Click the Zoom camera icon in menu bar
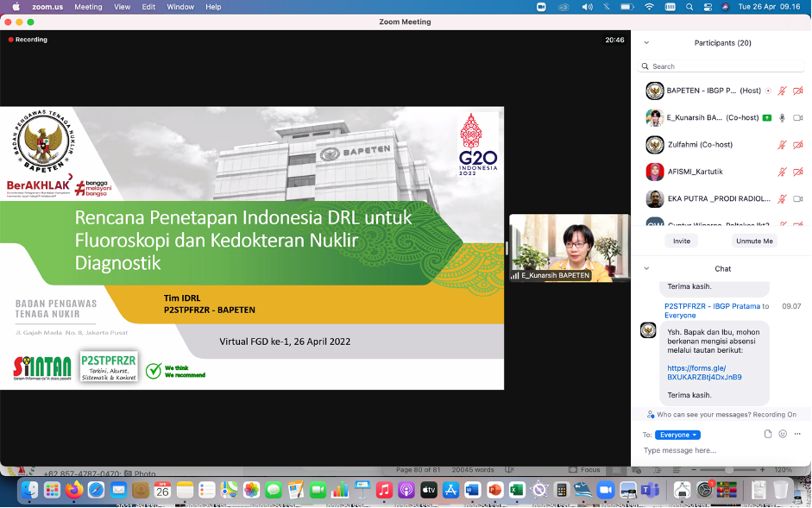812x508 pixels. pyautogui.click(x=541, y=7)
